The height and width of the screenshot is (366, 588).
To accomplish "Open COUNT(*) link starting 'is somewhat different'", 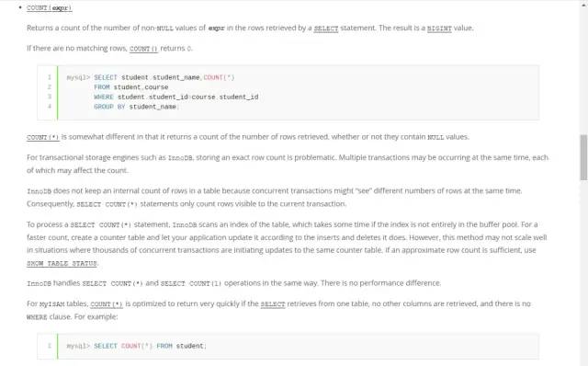I will point(43,137).
